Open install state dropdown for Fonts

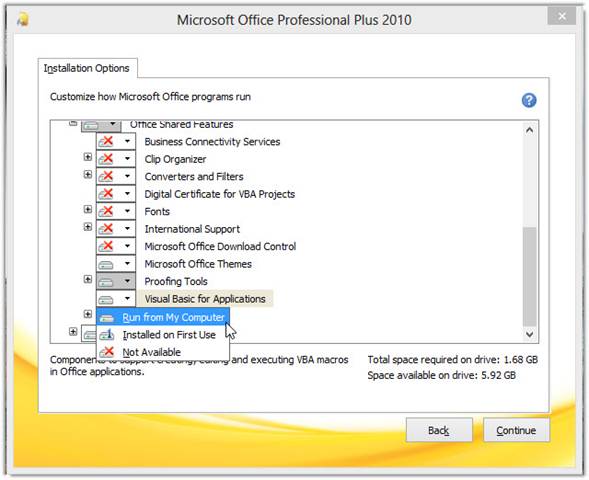(116, 211)
